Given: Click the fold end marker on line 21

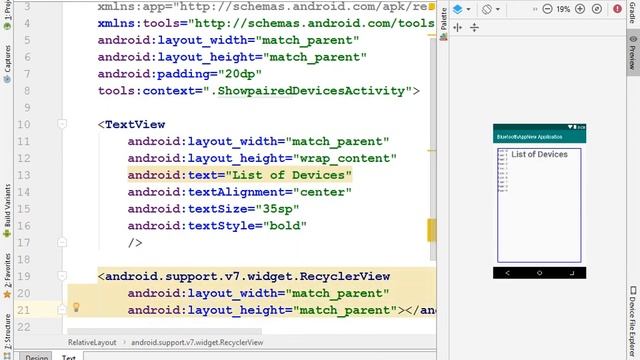Looking at the screenshot, I should (x=62, y=310).
